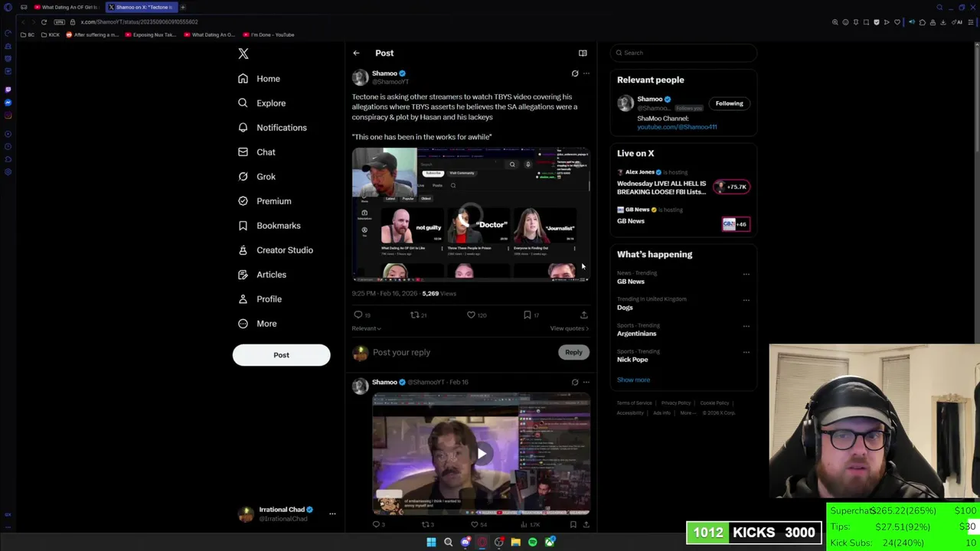Reload the page from browser toolbar

pos(44,22)
